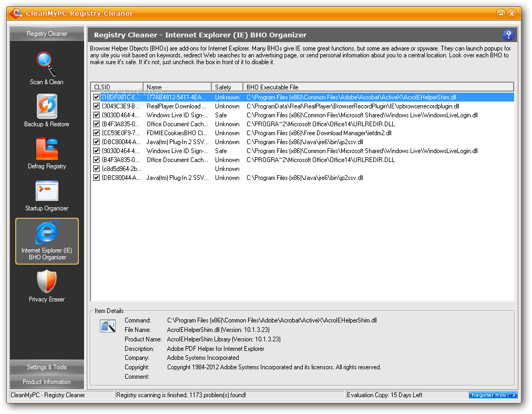532x414 pixels.
Task: Close the CleanMyPC window
Action: (x=511, y=14)
